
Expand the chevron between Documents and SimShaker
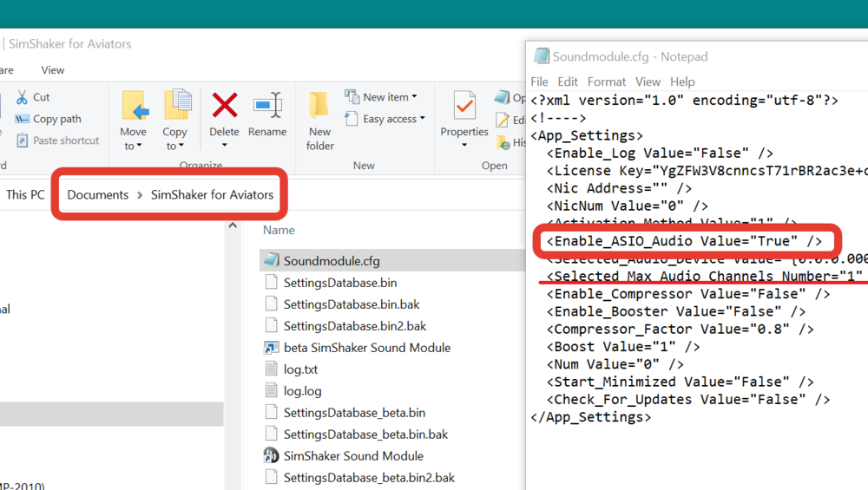pos(140,195)
